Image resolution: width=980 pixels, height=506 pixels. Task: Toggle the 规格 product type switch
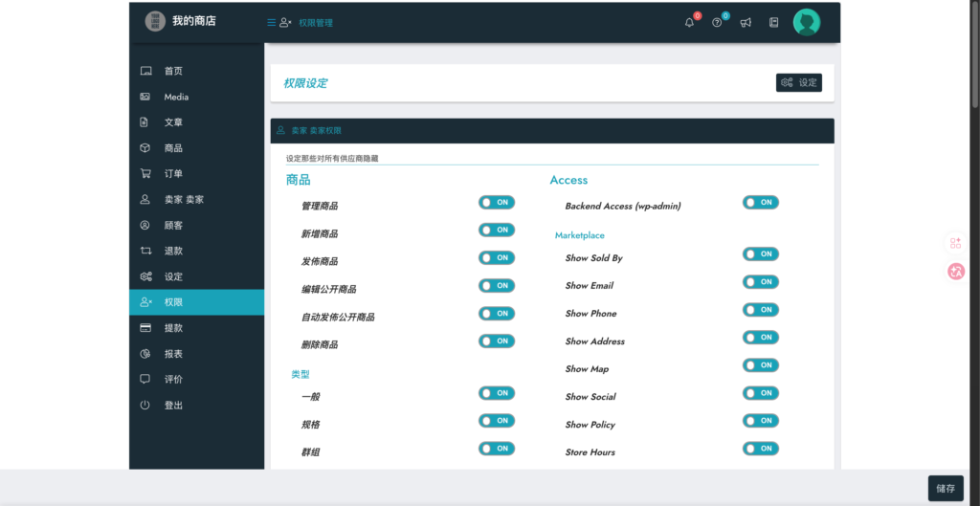497,421
